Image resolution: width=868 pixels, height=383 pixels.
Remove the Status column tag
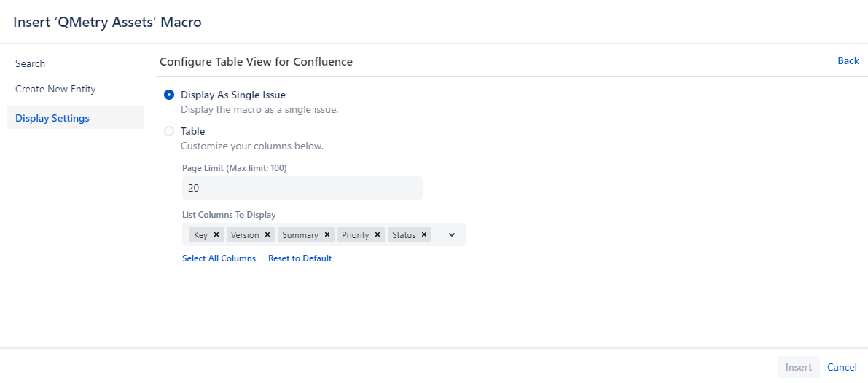point(423,235)
